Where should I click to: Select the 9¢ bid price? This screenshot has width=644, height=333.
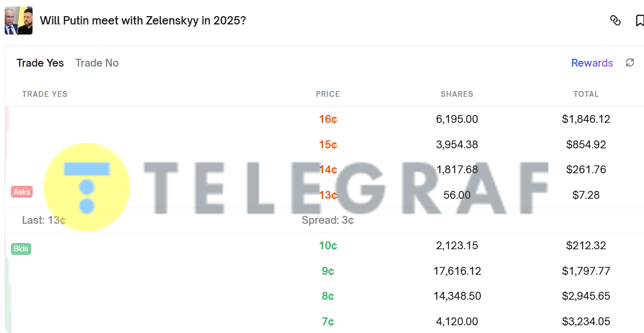(328, 271)
